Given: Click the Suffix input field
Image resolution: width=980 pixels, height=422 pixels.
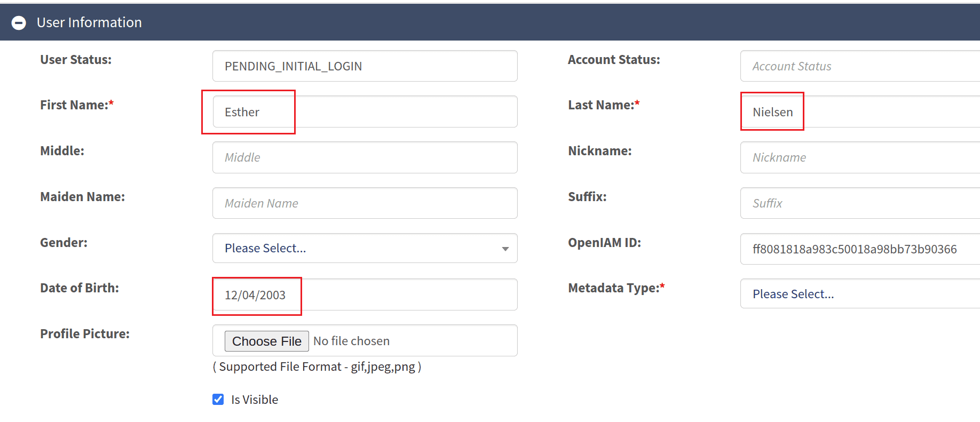Looking at the screenshot, I should 859,203.
